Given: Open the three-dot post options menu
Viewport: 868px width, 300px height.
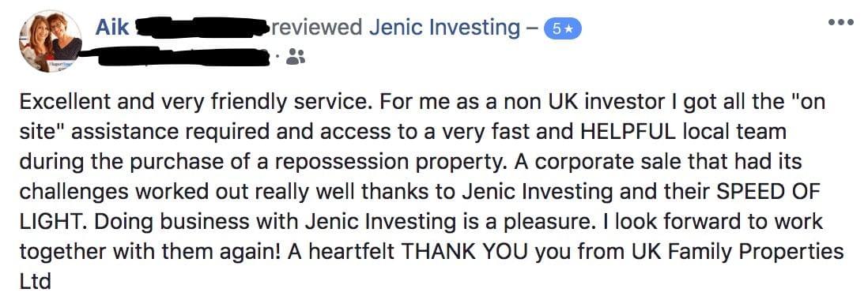Looking at the screenshot, I should click(843, 23).
